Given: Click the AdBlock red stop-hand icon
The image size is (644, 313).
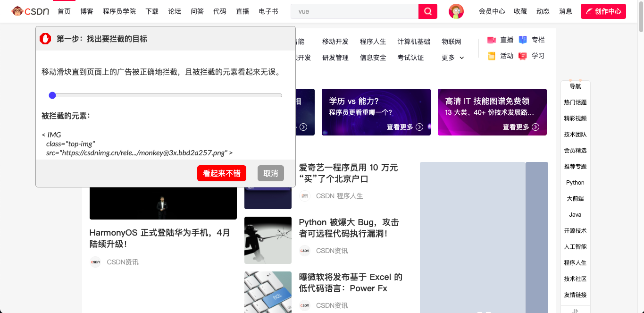Looking at the screenshot, I should (45, 39).
